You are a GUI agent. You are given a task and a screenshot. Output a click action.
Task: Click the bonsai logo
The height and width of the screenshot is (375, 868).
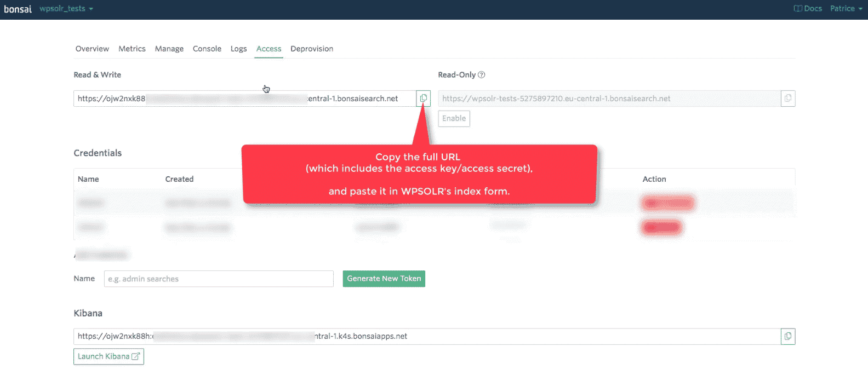point(18,9)
